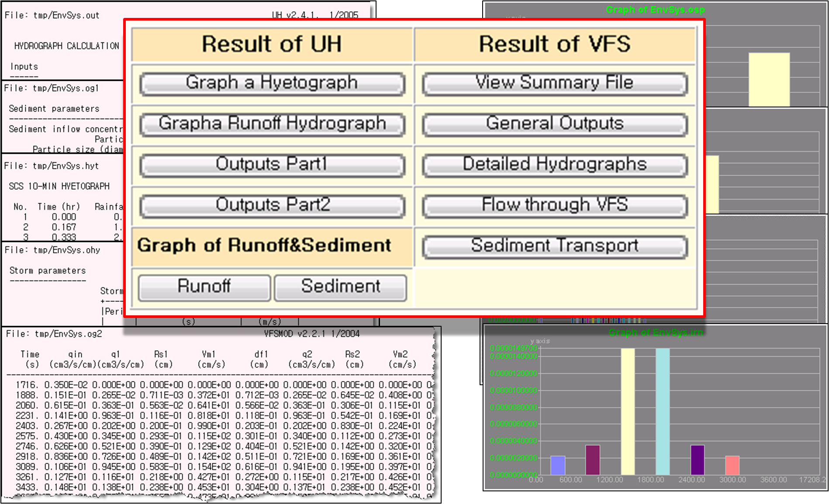Open View Summary File

point(554,84)
